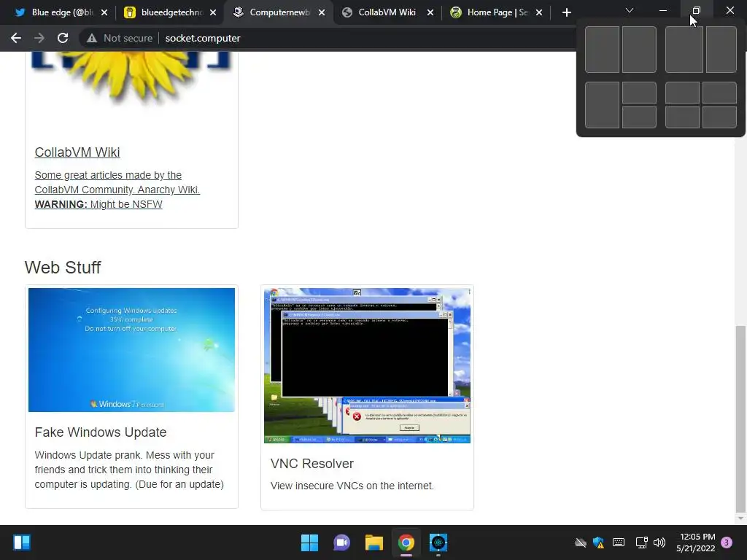This screenshot has height=560, width=747.
Task: Snap window to tall left pane of three-zone layout
Action: click(602, 105)
